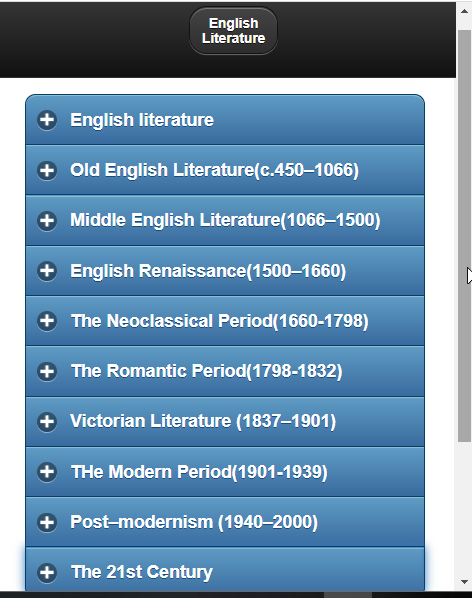Image resolution: width=472 pixels, height=598 pixels.
Task: Click plus icon for Post–modernism section
Action: pos(47,522)
